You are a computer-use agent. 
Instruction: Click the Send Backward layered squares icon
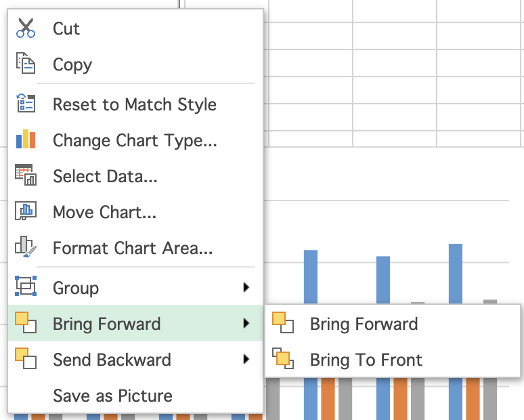click(26, 360)
